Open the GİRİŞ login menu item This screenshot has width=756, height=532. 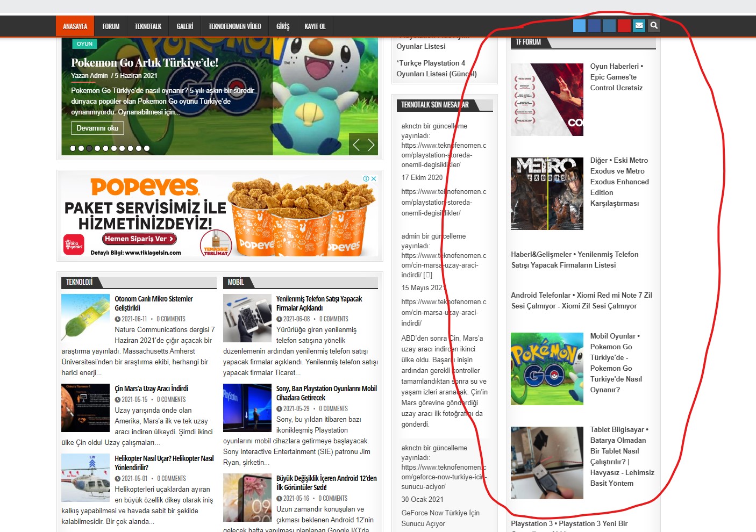pyautogui.click(x=283, y=26)
